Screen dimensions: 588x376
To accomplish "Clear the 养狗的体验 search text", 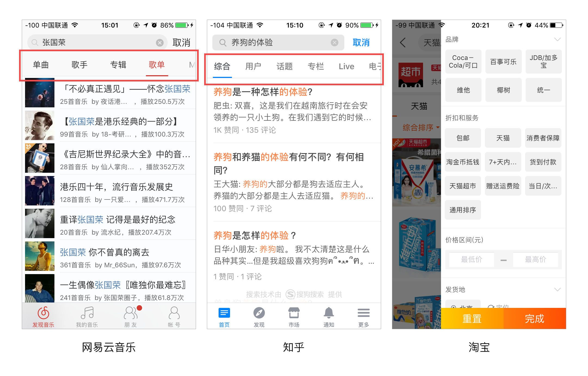I will 335,43.
